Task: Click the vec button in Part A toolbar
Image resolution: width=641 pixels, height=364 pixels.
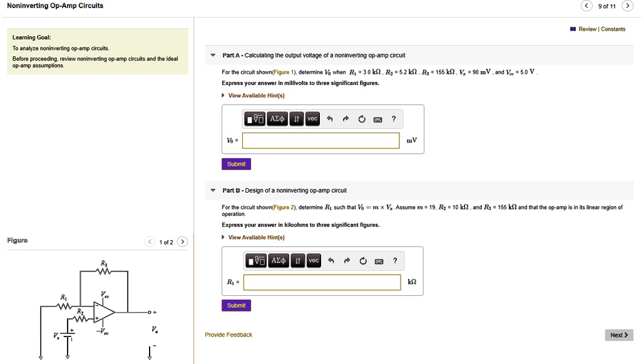Action: coord(312,119)
